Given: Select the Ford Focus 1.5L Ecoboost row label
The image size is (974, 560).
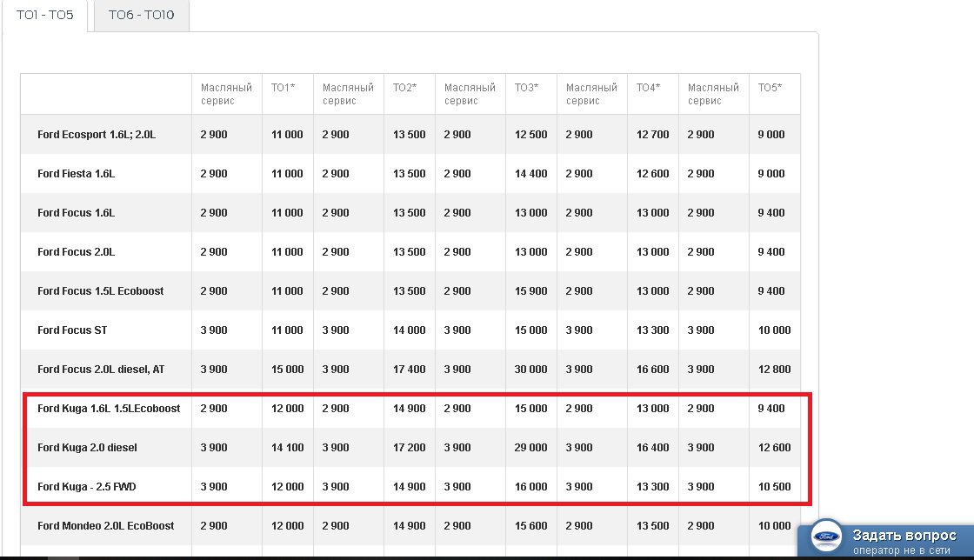Looking at the screenshot, I should coord(101,290).
